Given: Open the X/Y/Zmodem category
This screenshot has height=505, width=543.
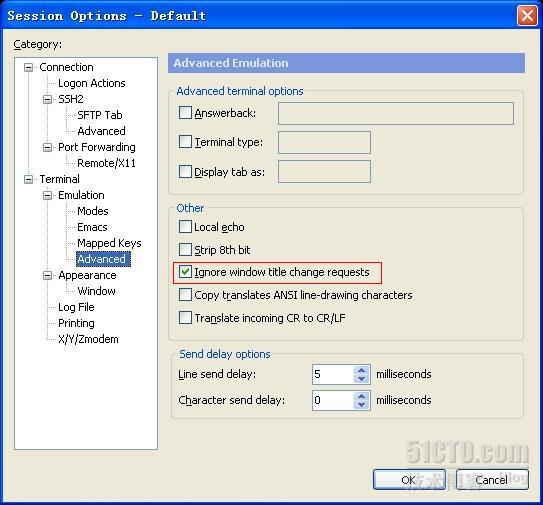Looking at the screenshot, I should pyautogui.click(x=88, y=339).
